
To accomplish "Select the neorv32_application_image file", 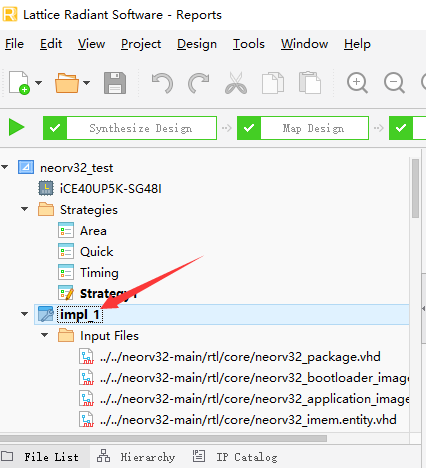I will pos(254,399).
